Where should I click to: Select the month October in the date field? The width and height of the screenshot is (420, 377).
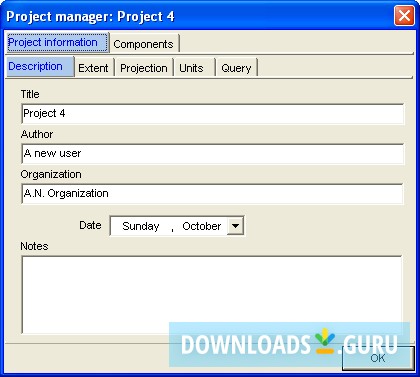tap(201, 226)
